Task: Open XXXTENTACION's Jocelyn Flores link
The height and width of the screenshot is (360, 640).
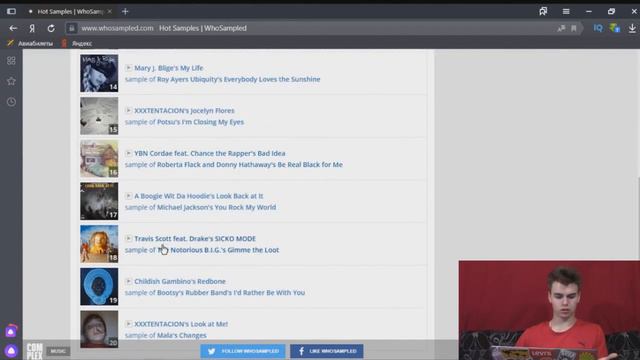Action: point(184,111)
